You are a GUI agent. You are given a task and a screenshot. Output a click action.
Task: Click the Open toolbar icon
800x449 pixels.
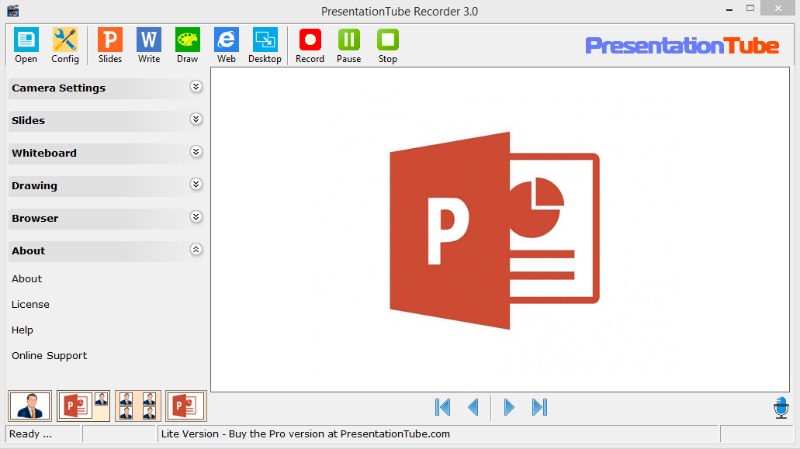(26, 45)
